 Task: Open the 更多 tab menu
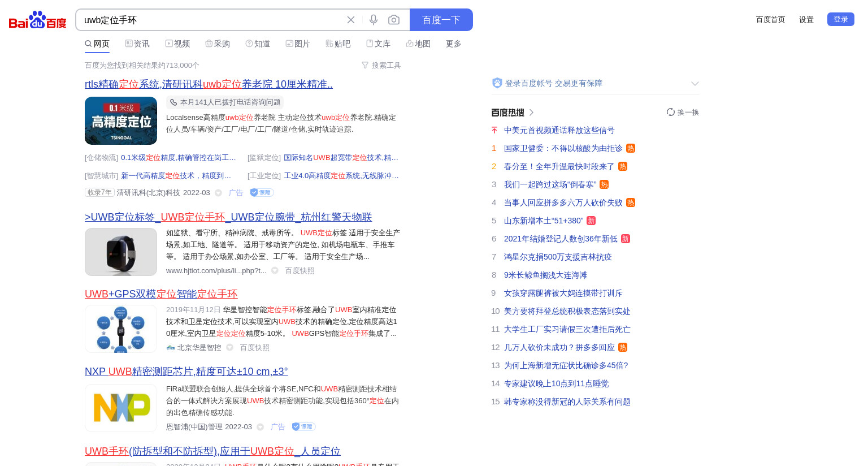tap(454, 44)
